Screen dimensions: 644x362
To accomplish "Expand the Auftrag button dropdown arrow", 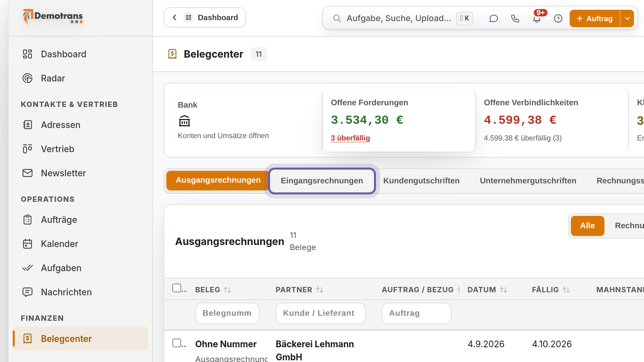I will pyautogui.click(x=627, y=18).
